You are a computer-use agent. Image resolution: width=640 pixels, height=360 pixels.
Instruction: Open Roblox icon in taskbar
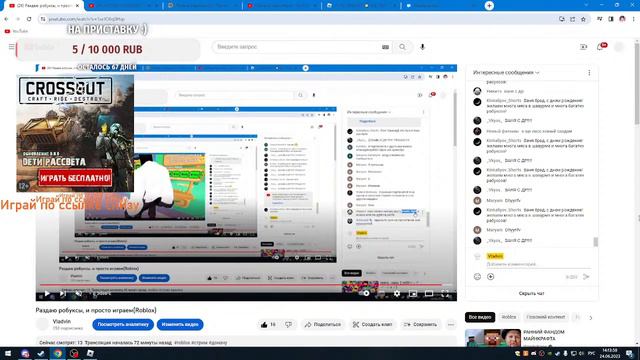pyautogui.click(x=90, y=353)
